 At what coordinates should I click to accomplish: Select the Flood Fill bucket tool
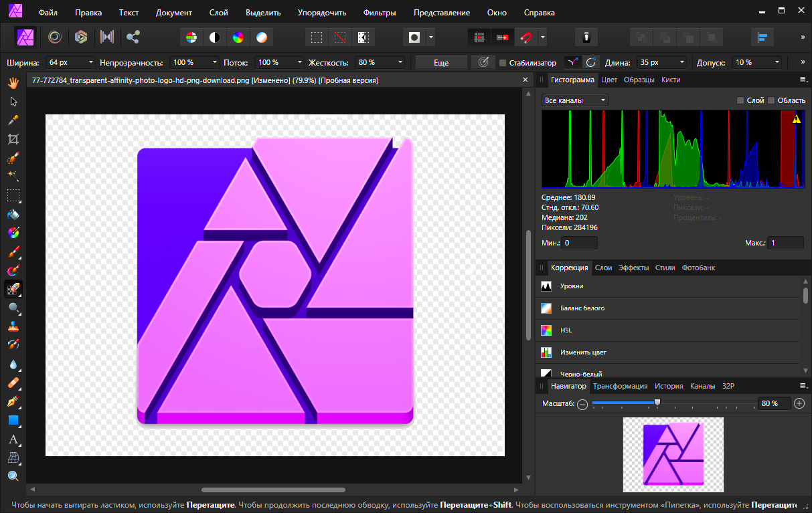[13, 215]
